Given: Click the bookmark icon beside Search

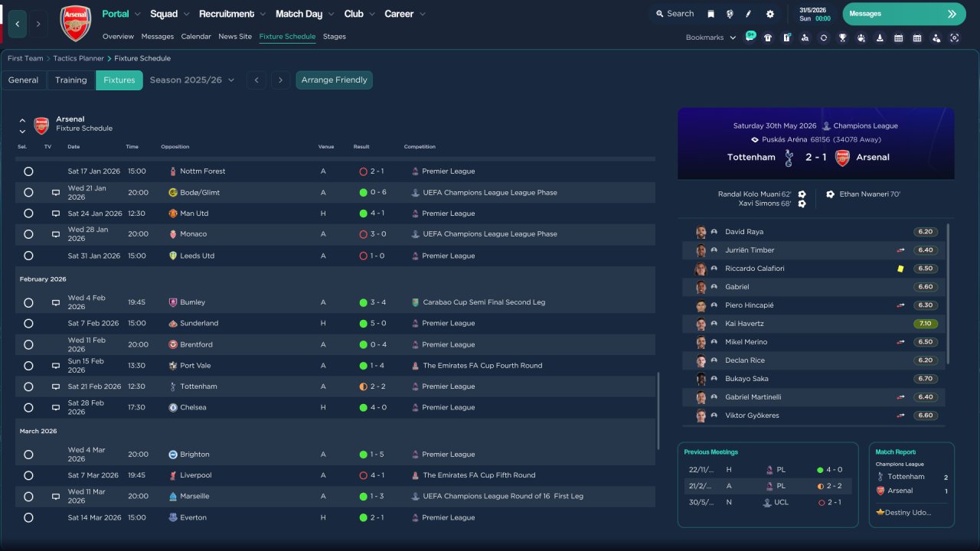Looking at the screenshot, I should (x=710, y=14).
